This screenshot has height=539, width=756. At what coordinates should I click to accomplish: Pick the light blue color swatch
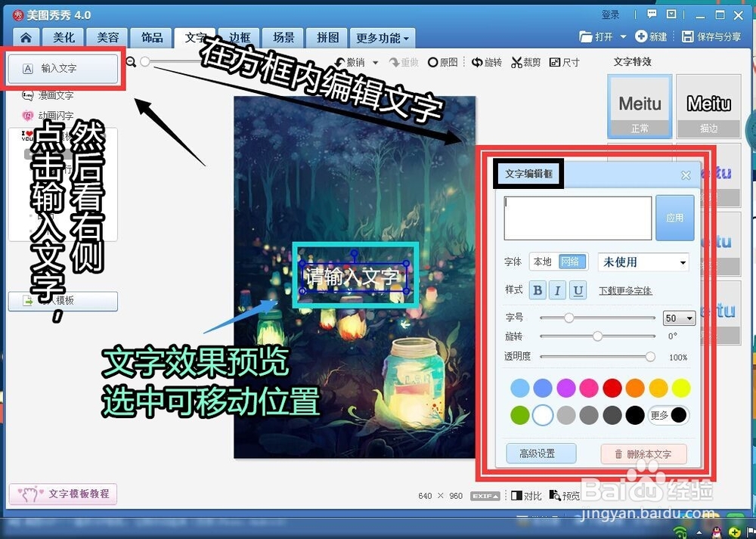[520, 388]
